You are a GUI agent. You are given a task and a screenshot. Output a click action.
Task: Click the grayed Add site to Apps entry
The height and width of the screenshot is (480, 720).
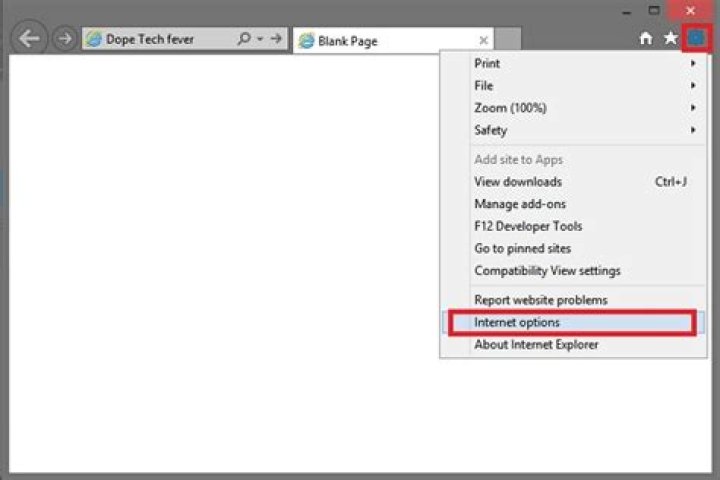click(573, 159)
